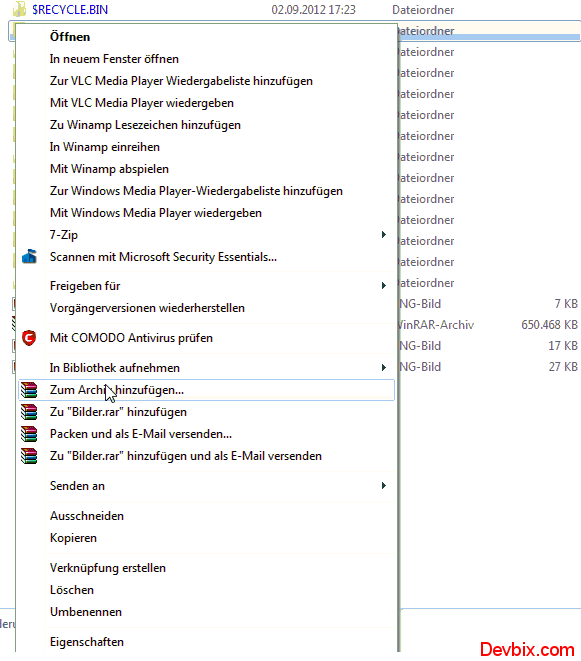The height and width of the screenshot is (661, 581).
Task: Click WinRAR icon next to 'Packen und als E-Mail versenden...'
Action: point(29,434)
